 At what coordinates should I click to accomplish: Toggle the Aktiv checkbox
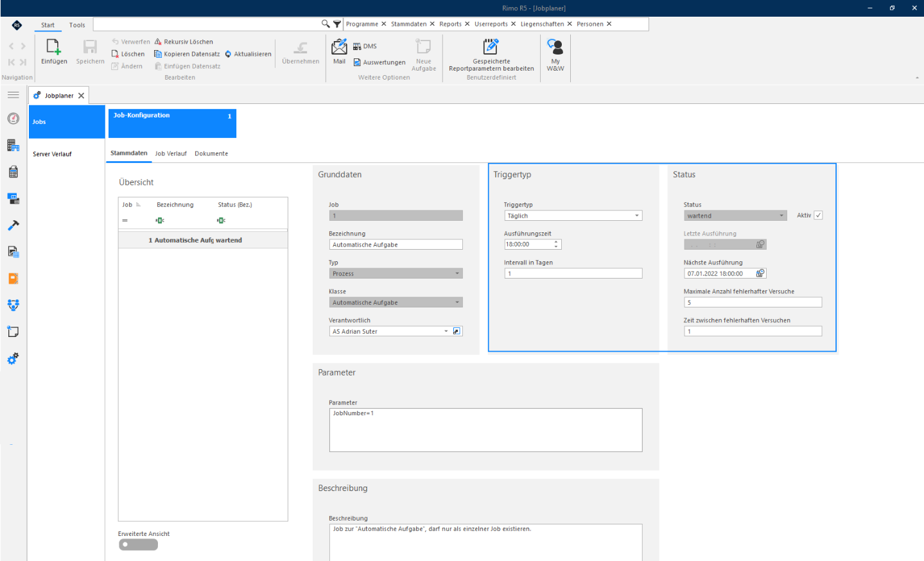click(818, 215)
